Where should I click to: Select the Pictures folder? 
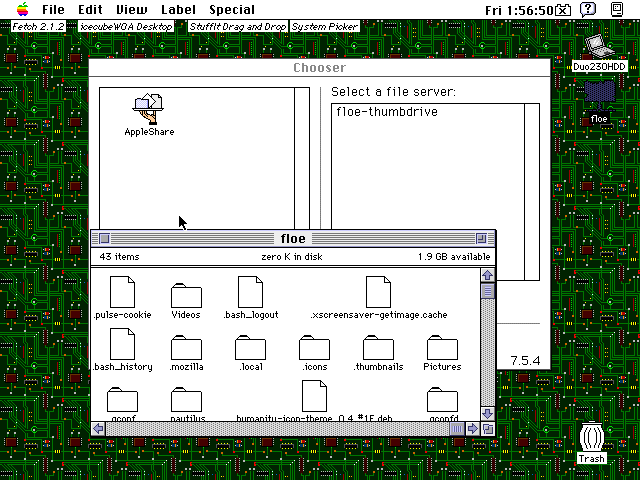click(442, 347)
